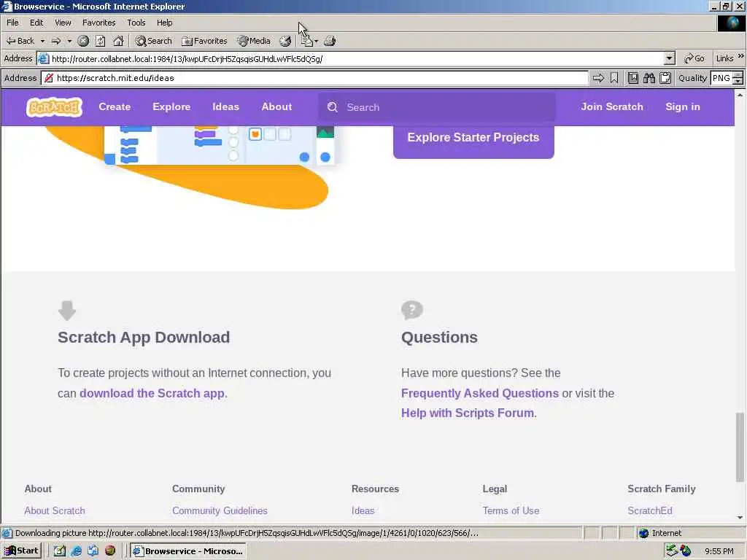Open the Tools menu
Screen dimensions: 747x560
click(136, 23)
